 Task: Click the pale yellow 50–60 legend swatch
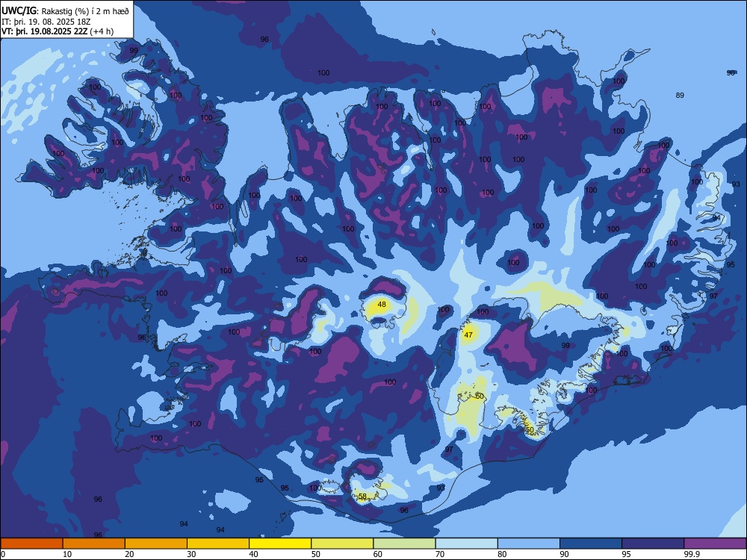342,544
